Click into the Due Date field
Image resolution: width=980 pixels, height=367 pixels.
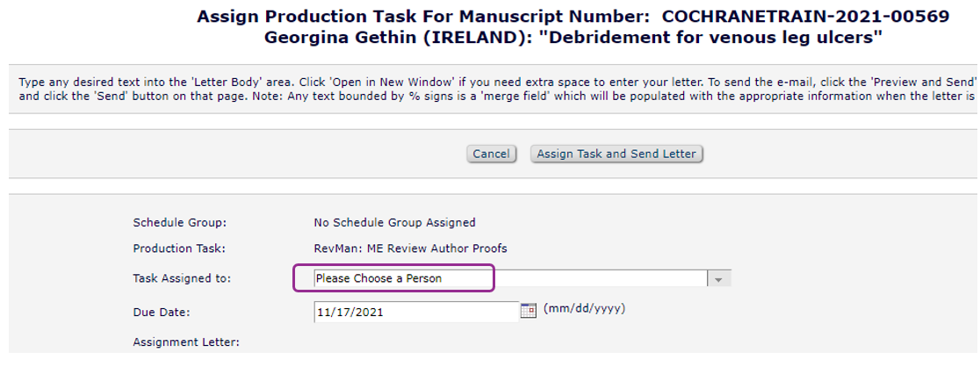(415, 312)
